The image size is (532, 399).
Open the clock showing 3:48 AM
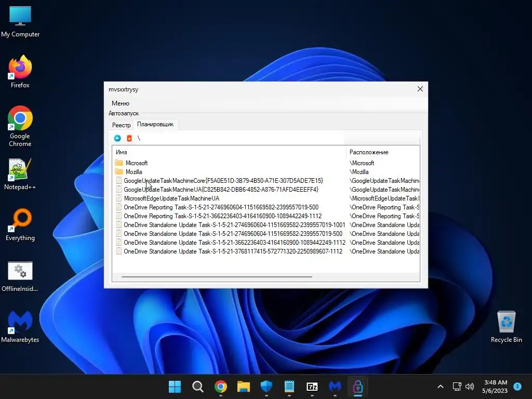[x=495, y=387]
